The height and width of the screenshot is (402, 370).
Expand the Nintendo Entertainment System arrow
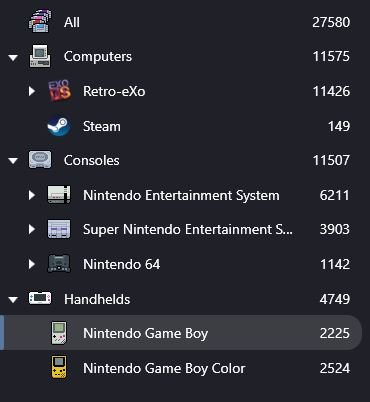point(32,195)
